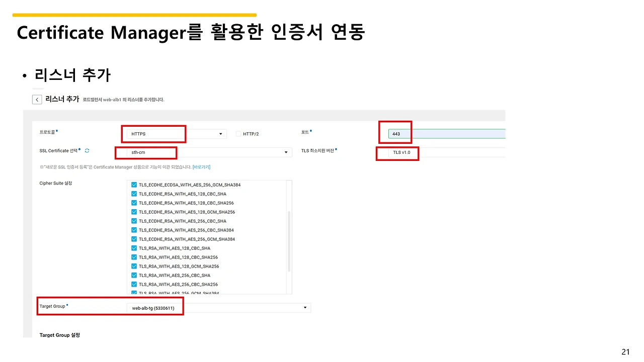This screenshot has height=362, width=644.
Task: Click the 'Cipher Suite 설정' label
Action: point(56,183)
